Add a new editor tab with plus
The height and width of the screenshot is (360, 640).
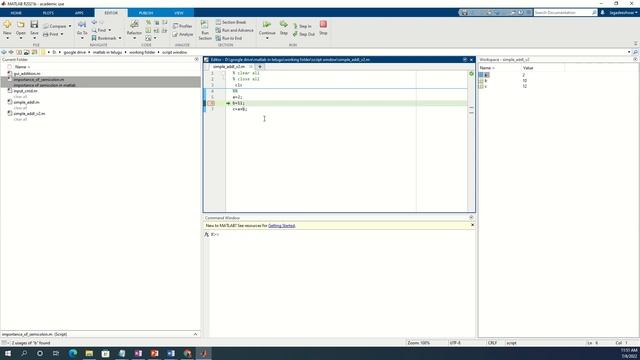click(x=260, y=67)
